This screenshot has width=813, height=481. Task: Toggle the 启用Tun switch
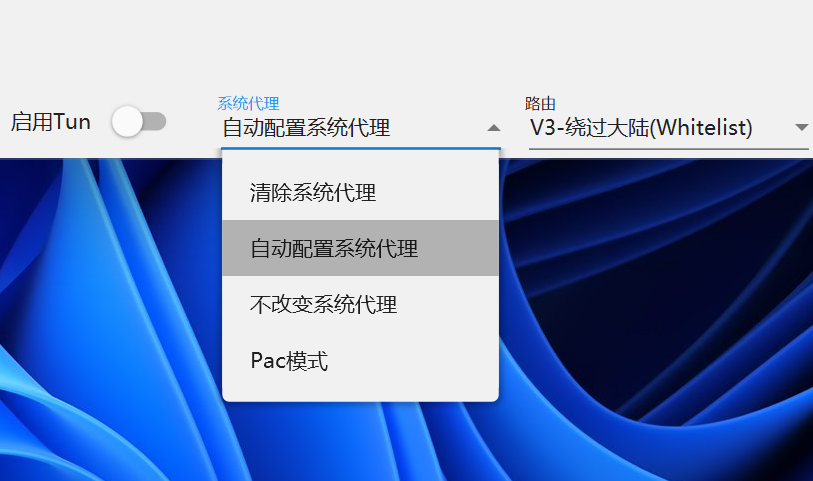[139, 122]
